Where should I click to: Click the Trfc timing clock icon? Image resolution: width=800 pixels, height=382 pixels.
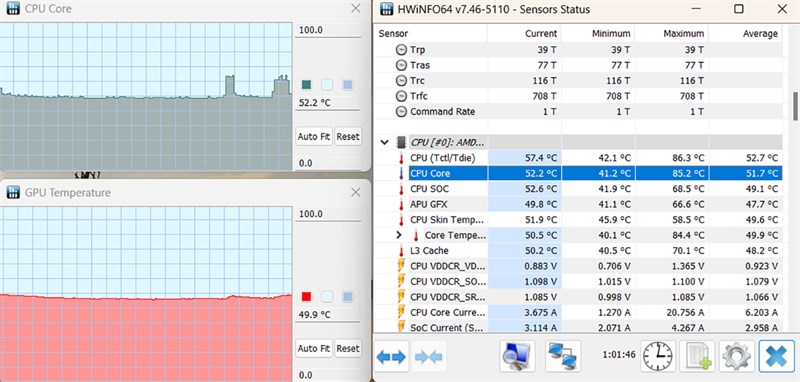(x=402, y=96)
